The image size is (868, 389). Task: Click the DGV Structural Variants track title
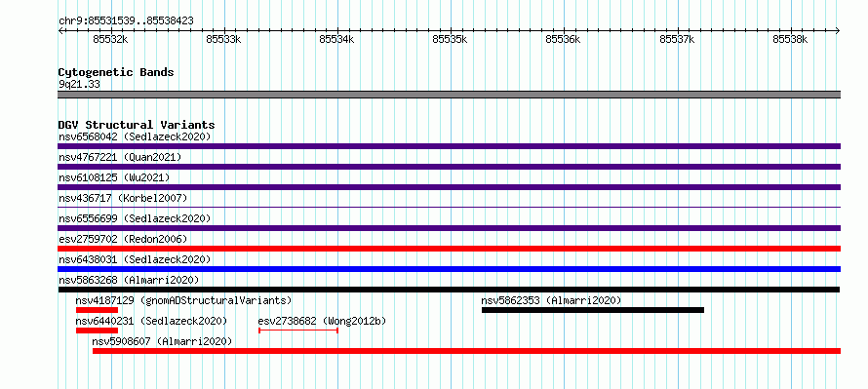click(x=137, y=125)
